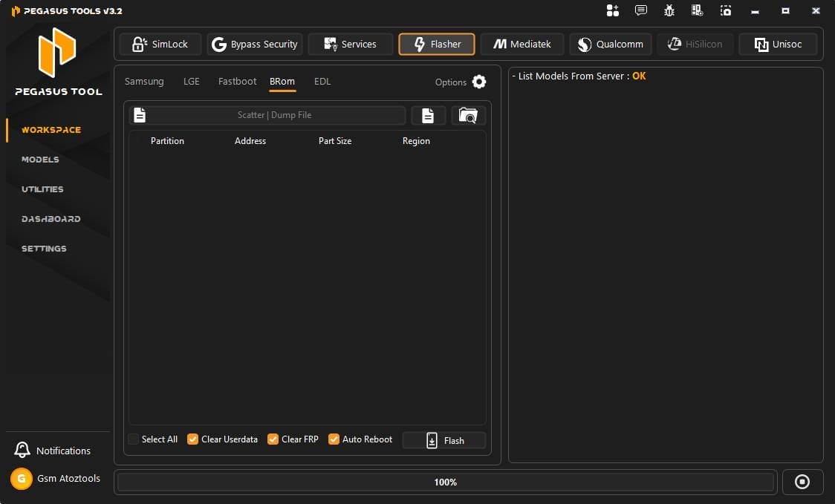Open the Options gear menu

478,82
